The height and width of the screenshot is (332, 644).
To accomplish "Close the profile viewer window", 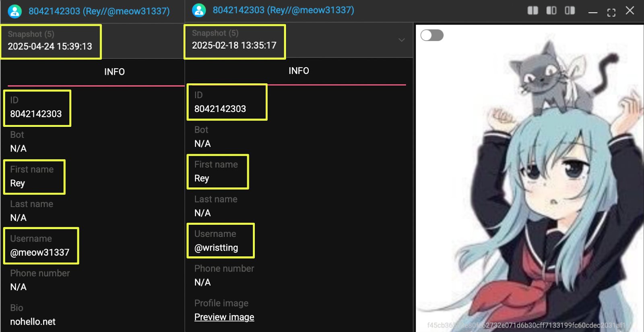I will click(x=630, y=10).
